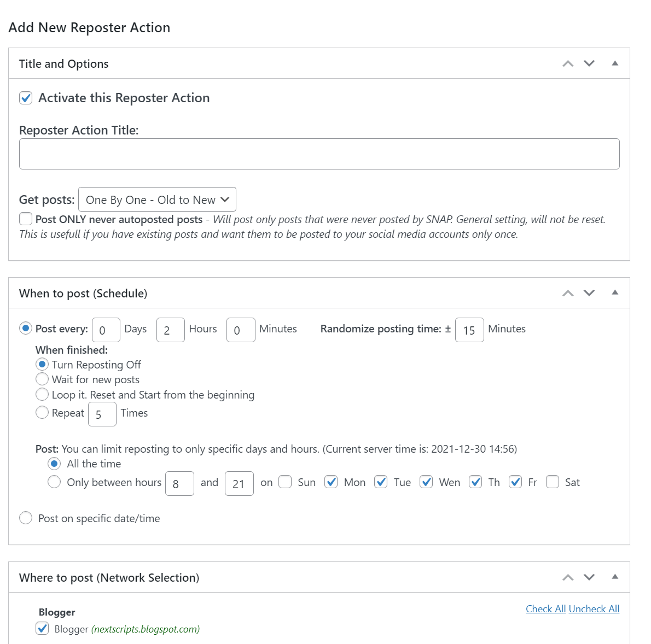Uncheck Activate this Reposter Action
The height and width of the screenshot is (644, 651).
(x=26, y=98)
